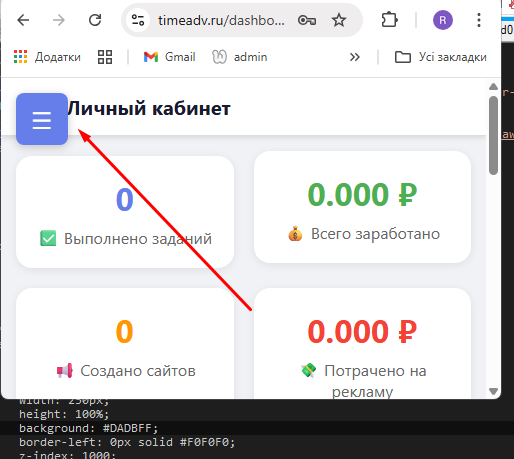Open the Усі закладки folder
Viewport: 514px width, 459px height.
pos(440,57)
